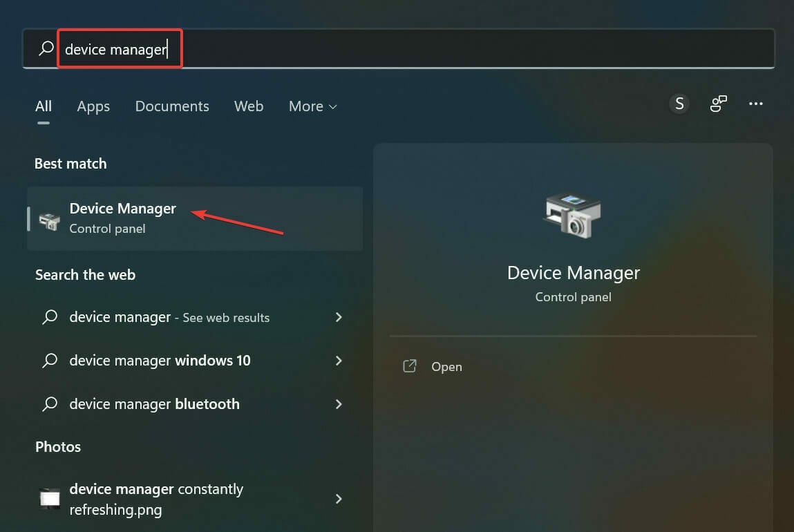
Task: Click the thumbnail icon of the refreshing.png photo
Action: pyautogui.click(x=50, y=498)
